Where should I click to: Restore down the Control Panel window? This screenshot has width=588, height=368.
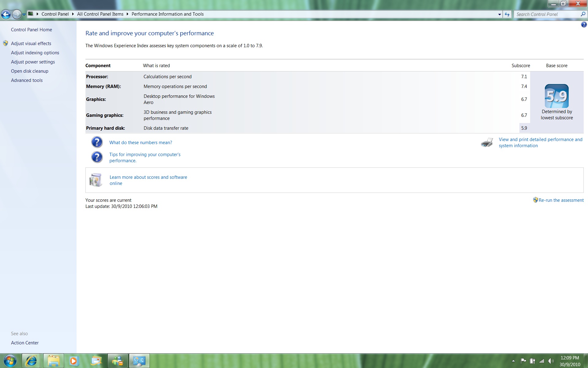click(563, 4)
